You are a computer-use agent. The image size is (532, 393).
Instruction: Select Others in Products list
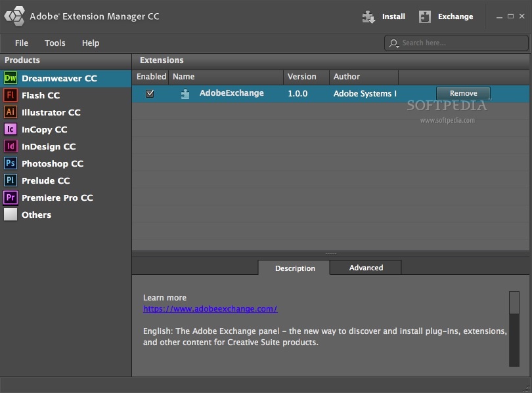[x=66, y=215]
